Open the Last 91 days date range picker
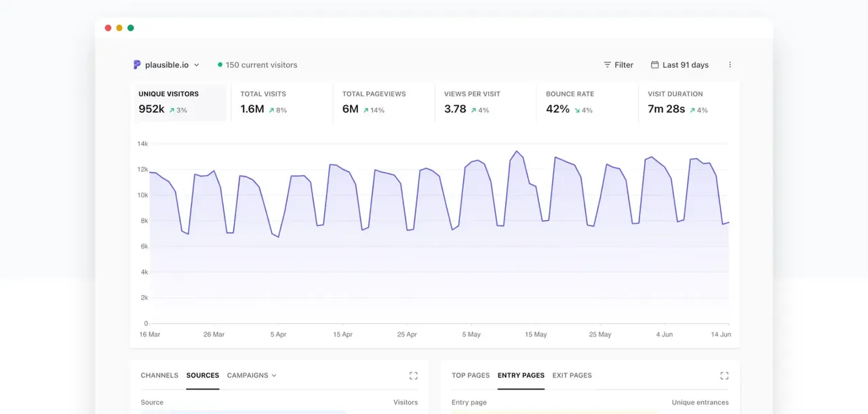Viewport: 868px width, 414px height. 679,65
